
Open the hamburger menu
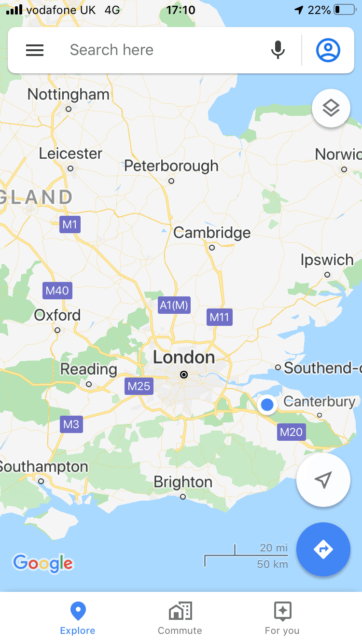tap(35, 50)
